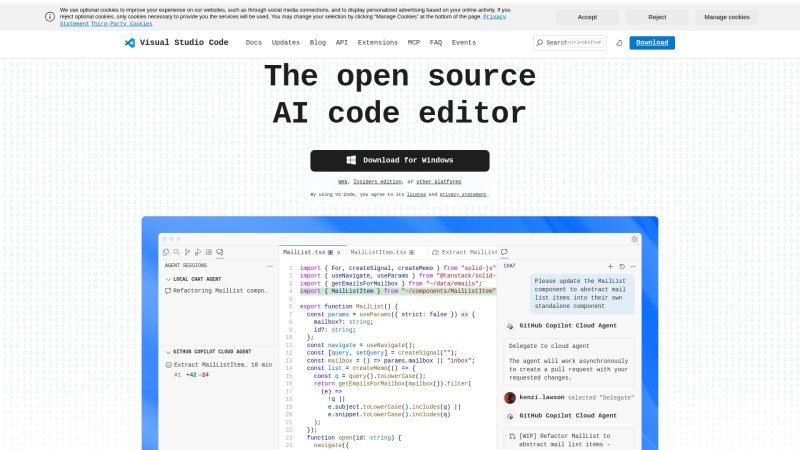Click the info icon in cookie banner
Image resolution: width=800 pixels, height=450 pixels.
50,17
